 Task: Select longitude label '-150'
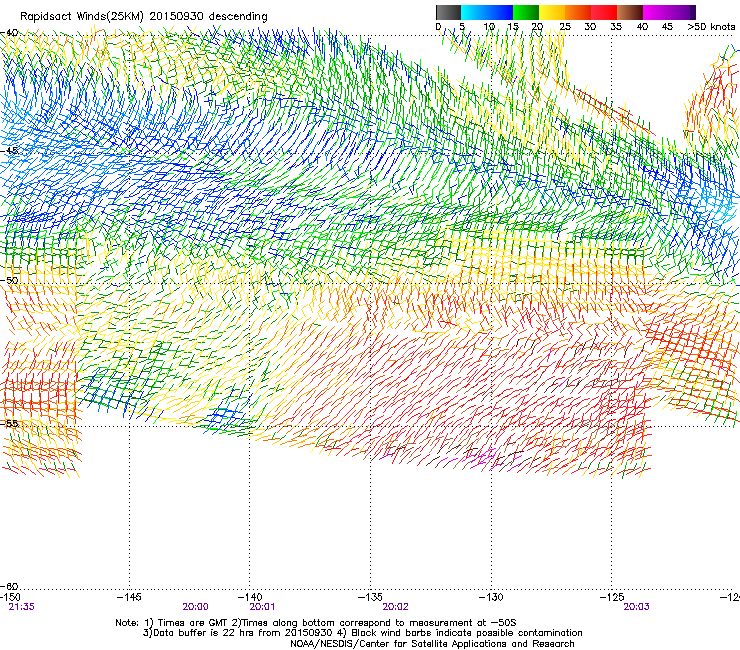[x=10, y=598]
